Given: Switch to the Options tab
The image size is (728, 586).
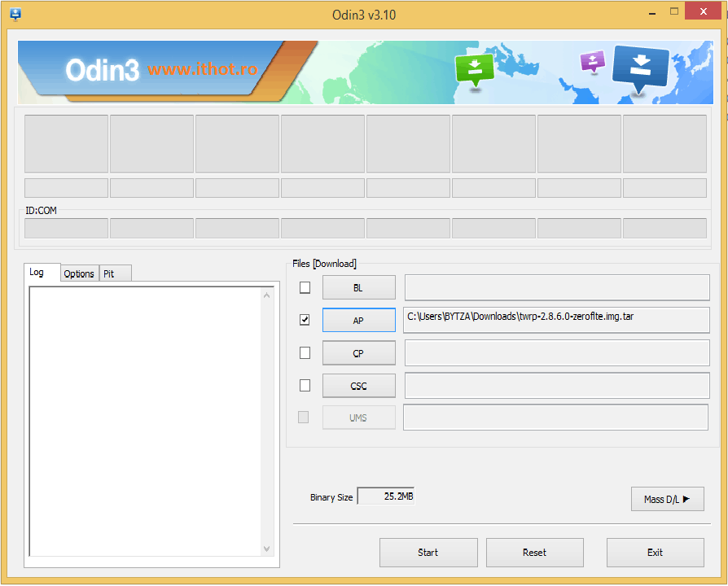Looking at the screenshot, I should pyautogui.click(x=79, y=273).
